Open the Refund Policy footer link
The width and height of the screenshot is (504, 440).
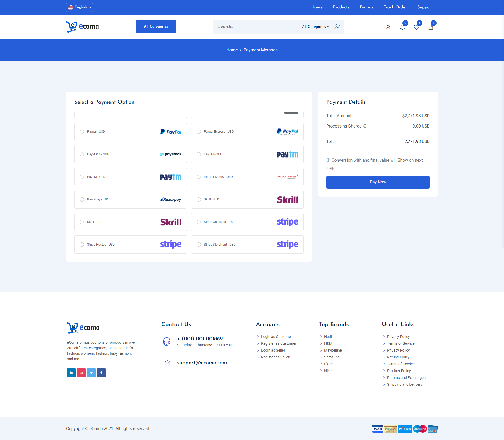pyautogui.click(x=398, y=357)
